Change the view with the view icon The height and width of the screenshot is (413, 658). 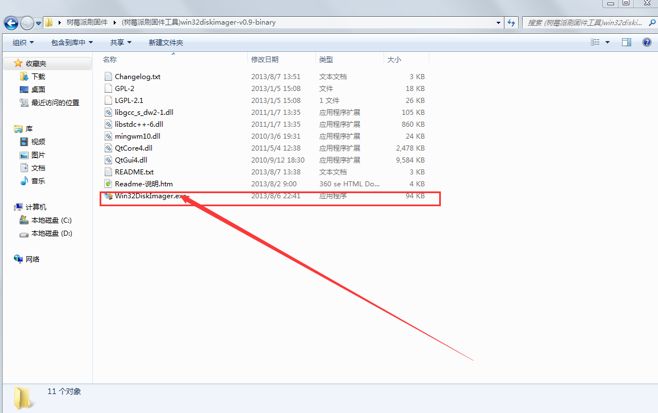click(x=595, y=42)
